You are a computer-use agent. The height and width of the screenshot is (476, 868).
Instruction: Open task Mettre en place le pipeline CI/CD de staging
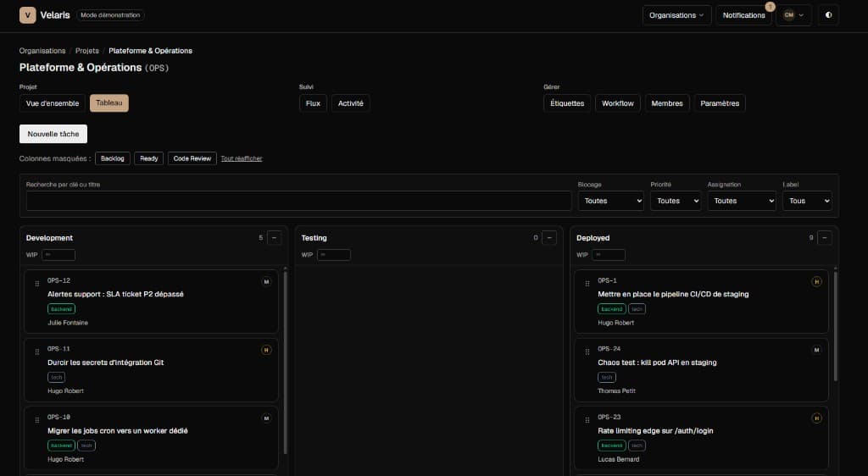673,294
